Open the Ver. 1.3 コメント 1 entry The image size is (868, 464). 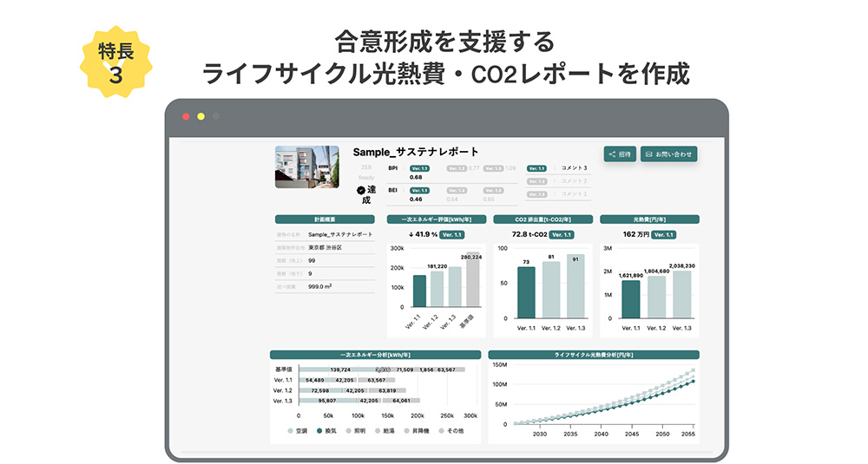[x=557, y=194]
